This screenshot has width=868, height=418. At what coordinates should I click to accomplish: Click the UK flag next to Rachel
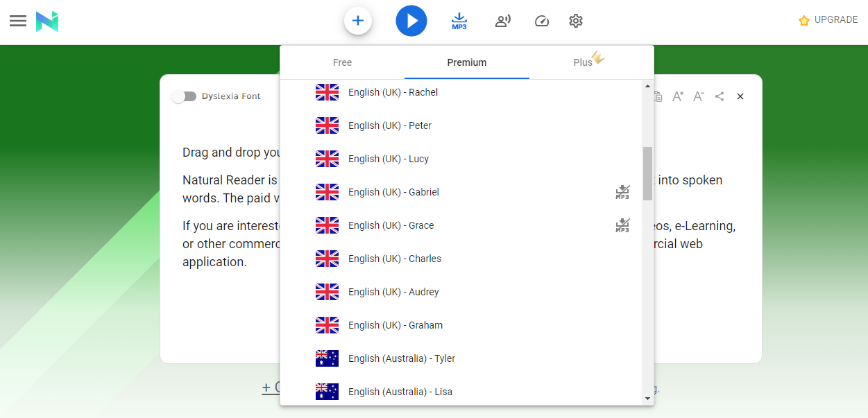click(x=327, y=92)
